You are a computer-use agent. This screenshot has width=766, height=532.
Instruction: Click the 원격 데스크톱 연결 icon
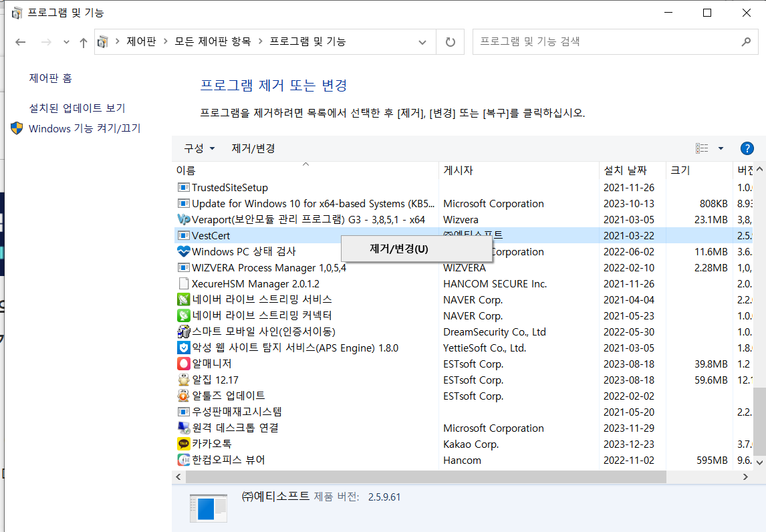(183, 428)
